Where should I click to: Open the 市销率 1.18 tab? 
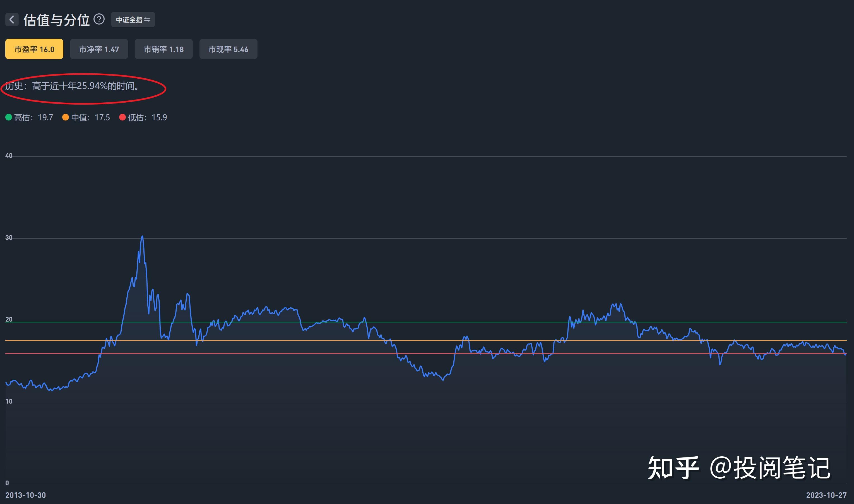click(x=164, y=49)
